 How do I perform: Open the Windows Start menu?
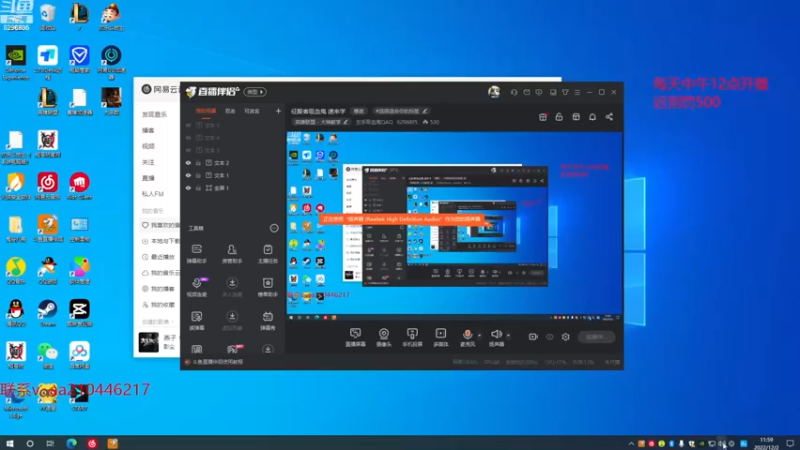tap(10, 443)
